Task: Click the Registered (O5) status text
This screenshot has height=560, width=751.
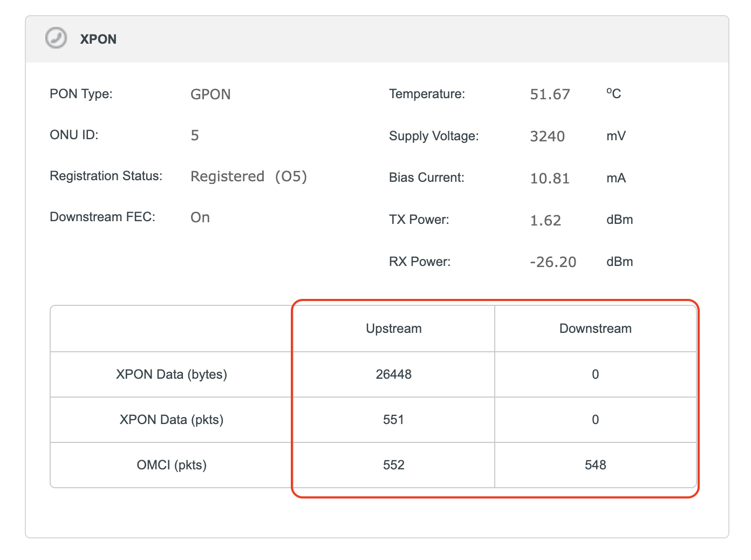Action: coord(249,176)
